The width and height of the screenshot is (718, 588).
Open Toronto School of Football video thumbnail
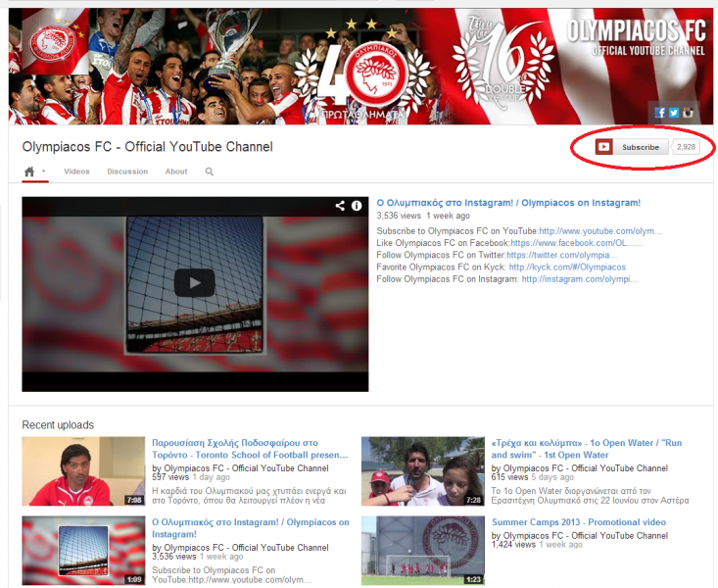tap(83, 471)
